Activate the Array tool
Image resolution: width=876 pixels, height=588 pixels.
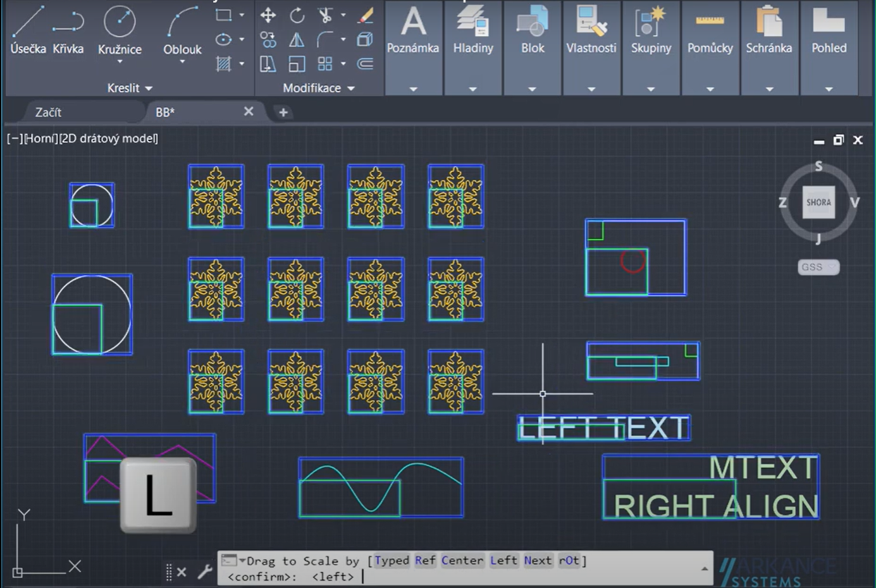click(x=325, y=64)
